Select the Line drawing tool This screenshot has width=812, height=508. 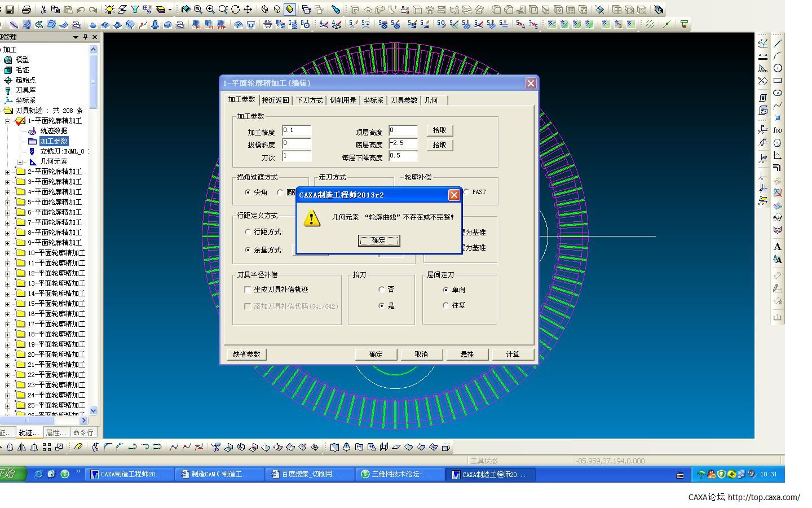[x=778, y=43]
